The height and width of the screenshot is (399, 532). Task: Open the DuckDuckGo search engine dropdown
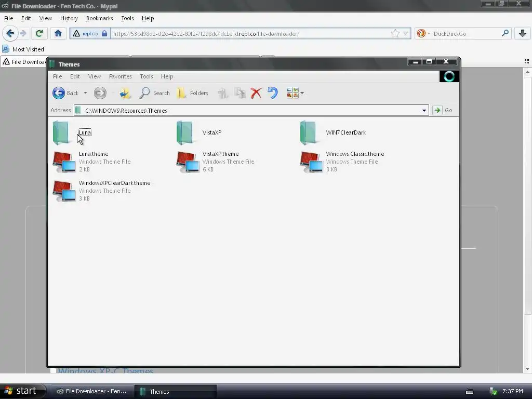pyautogui.click(x=423, y=33)
